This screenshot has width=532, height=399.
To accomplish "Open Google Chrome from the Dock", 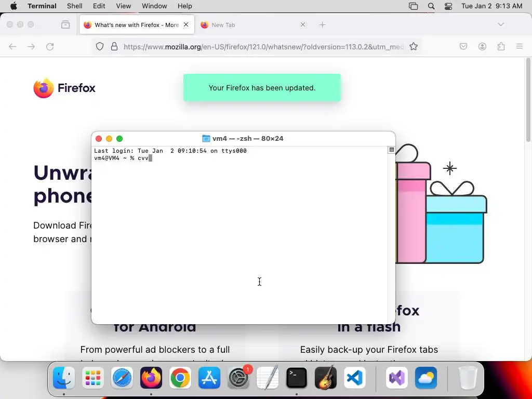I will pos(180,378).
